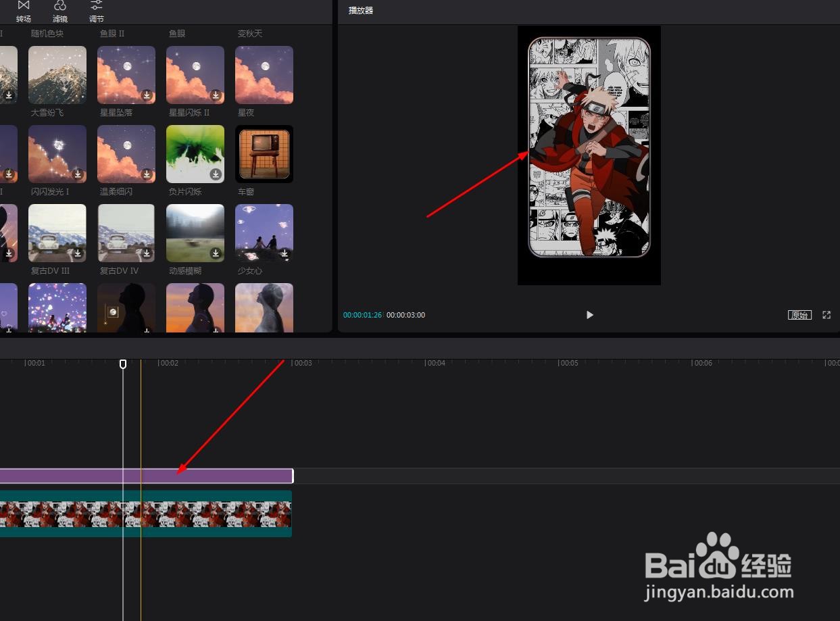Click the 变秋天 effect label
The width and height of the screenshot is (840, 621).
click(250, 33)
